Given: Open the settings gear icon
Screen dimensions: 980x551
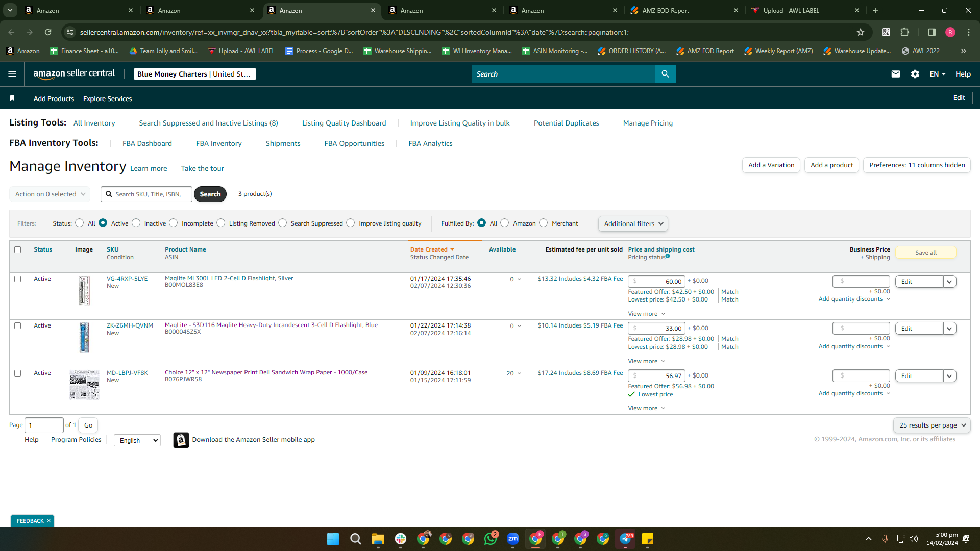Looking at the screenshot, I should 915,74.
